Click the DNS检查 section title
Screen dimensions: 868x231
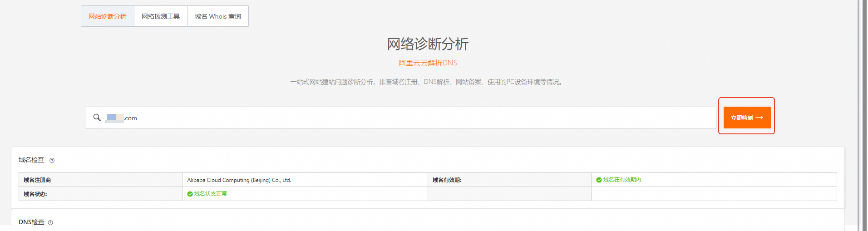[31, 222]
